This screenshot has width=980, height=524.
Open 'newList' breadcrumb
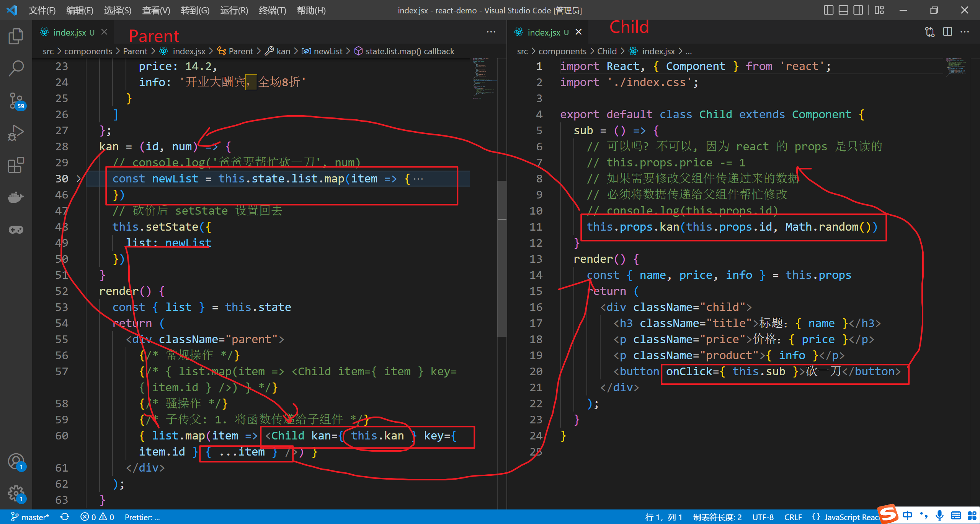322,51
